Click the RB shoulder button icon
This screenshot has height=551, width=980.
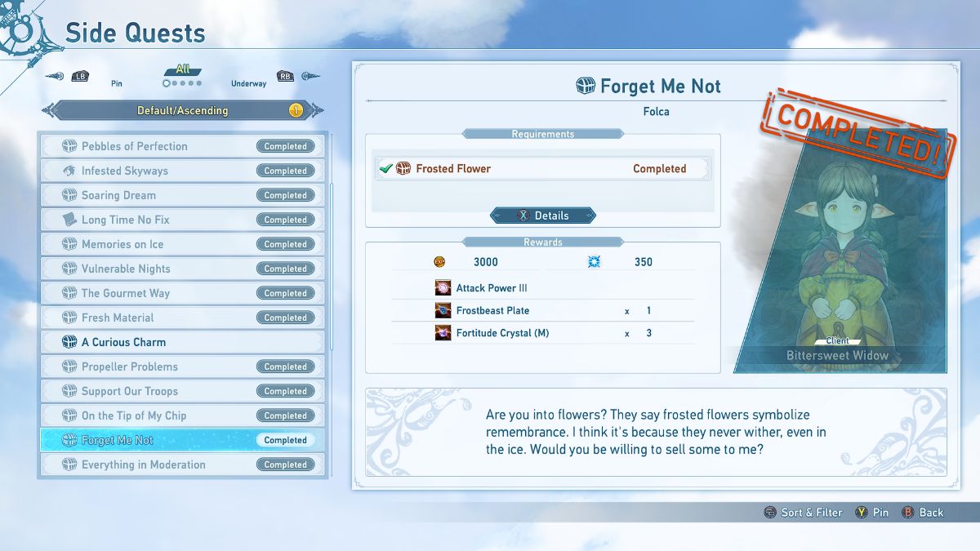(285, 77)
